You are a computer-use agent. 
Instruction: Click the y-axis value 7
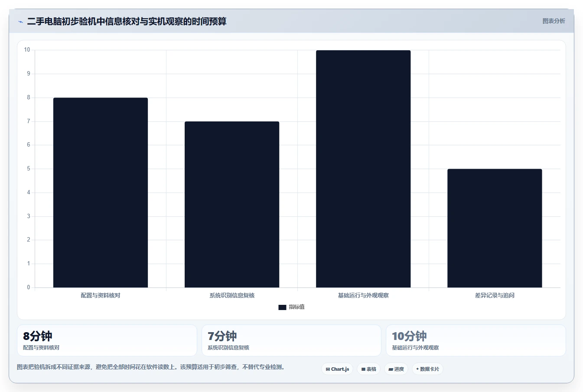tap(29, 121)
